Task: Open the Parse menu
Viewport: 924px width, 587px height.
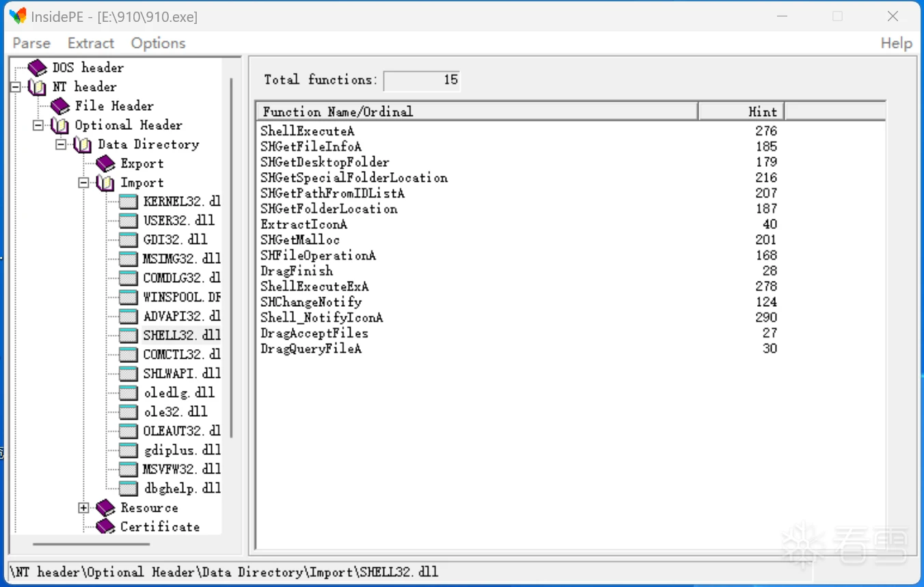Action: 31,43
